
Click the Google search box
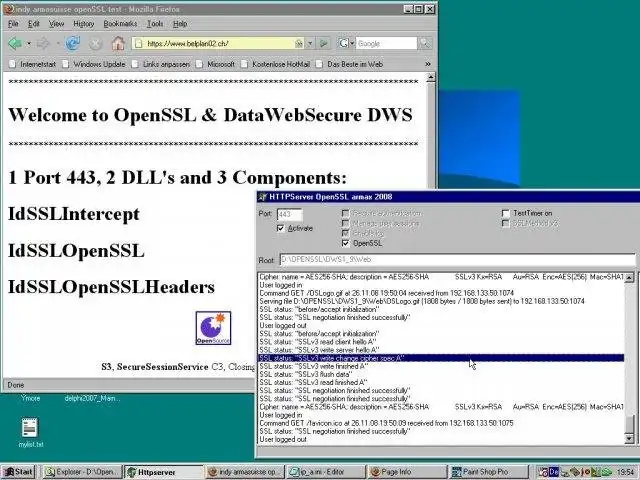(x=387, y=43)
